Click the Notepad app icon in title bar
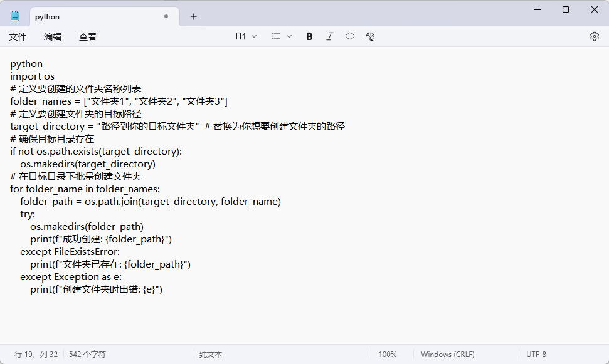 click(15, 16)
